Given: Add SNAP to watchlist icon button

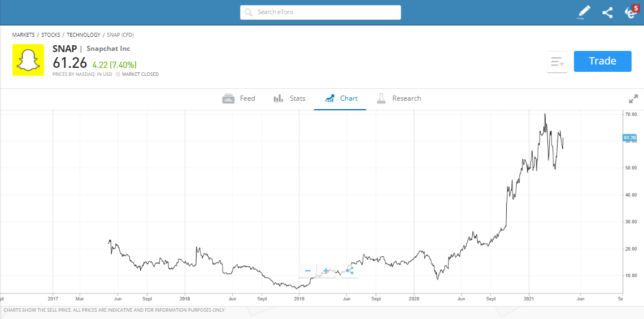Looking at the screenshot, I should tap(558, 62).
